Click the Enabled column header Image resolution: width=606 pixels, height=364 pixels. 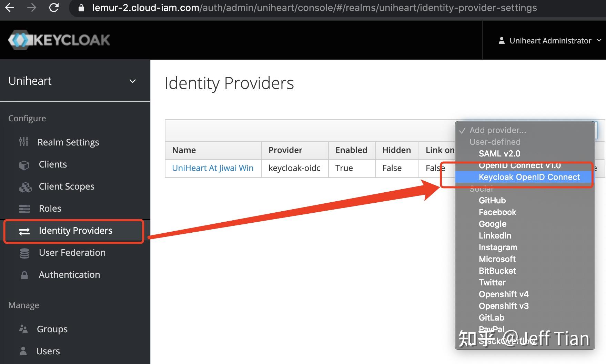click(x=351, y=150)
